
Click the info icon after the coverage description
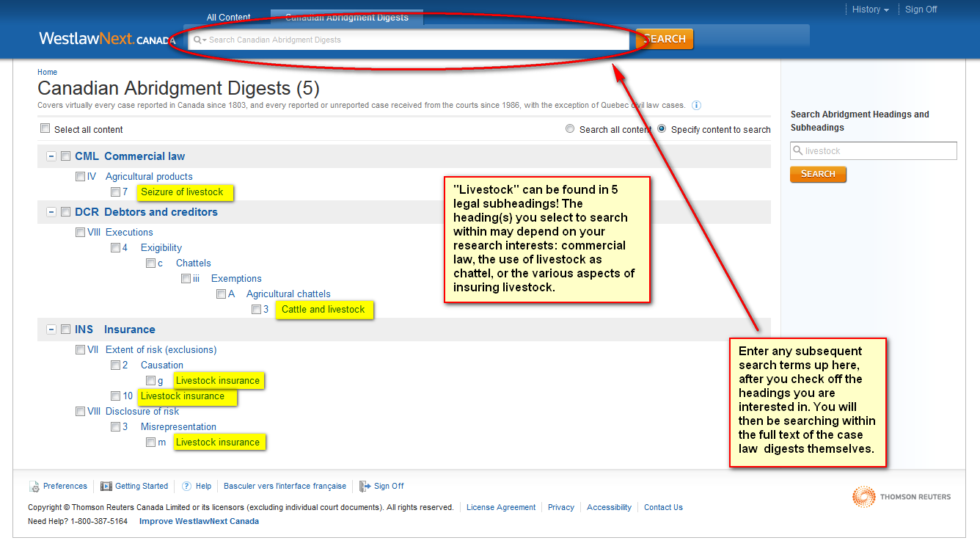coord(697,105)
